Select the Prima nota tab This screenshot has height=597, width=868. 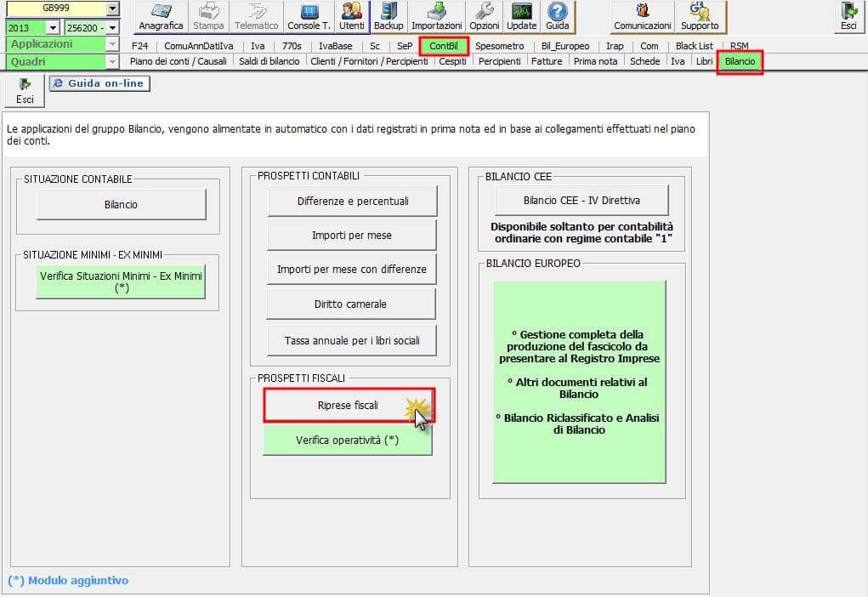[x=595, y=62]
